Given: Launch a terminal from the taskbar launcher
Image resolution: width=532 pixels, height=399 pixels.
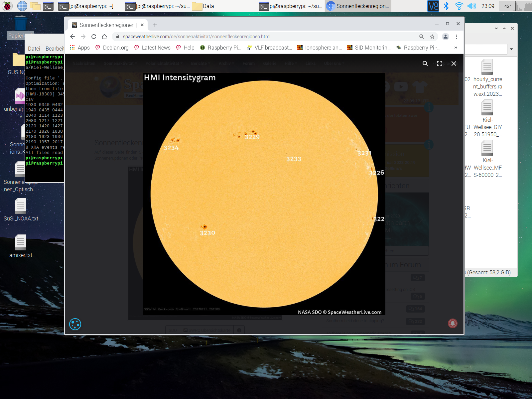Looking at the screenshot, I should [48, 6].
